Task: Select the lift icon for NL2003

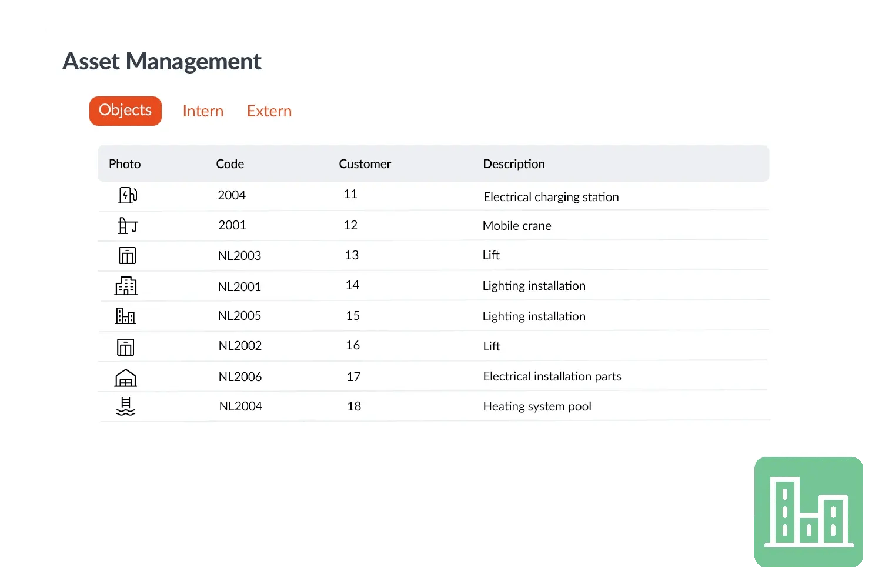Action: tap(127, 256)
